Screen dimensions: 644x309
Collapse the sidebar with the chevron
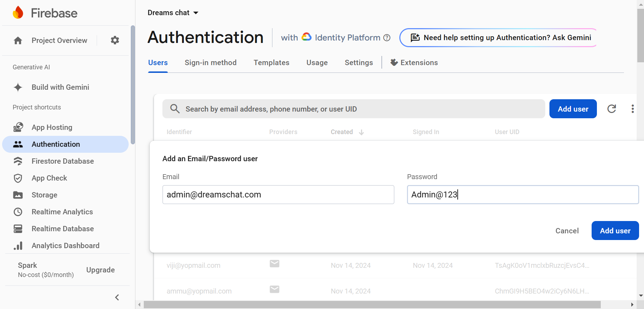(x=117, y=297)
